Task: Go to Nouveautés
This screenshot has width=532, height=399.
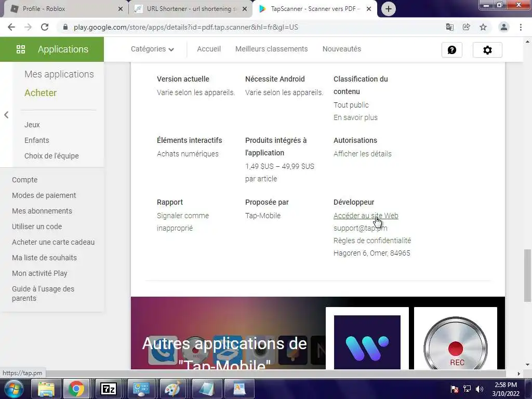Action: tap(342, 49)
